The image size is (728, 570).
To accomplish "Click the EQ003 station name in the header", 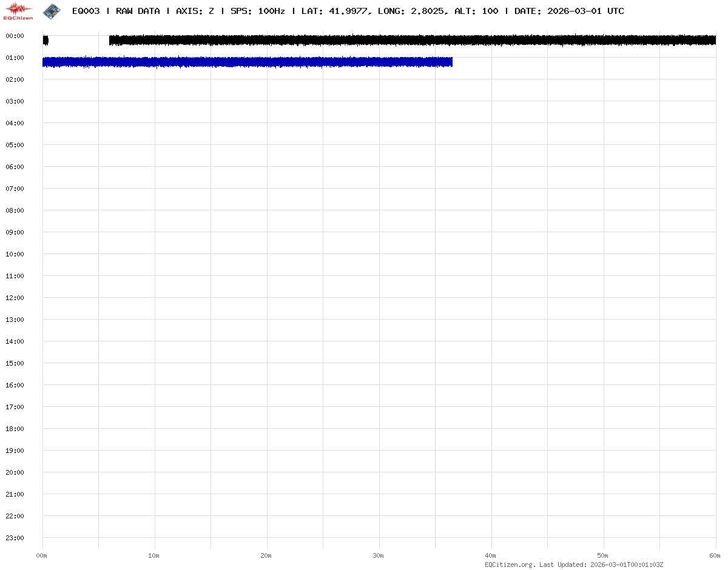I will coord(86,11).
